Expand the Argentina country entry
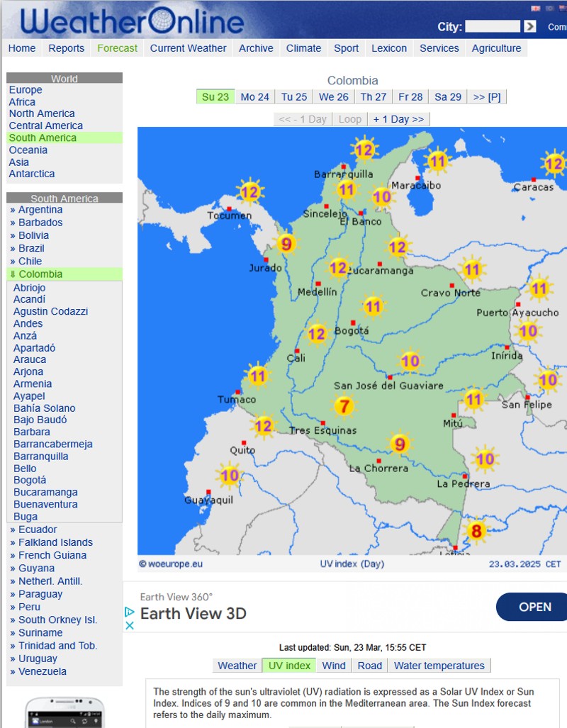The width and height of the screenshot is (567, 728). tap(40, 210)
